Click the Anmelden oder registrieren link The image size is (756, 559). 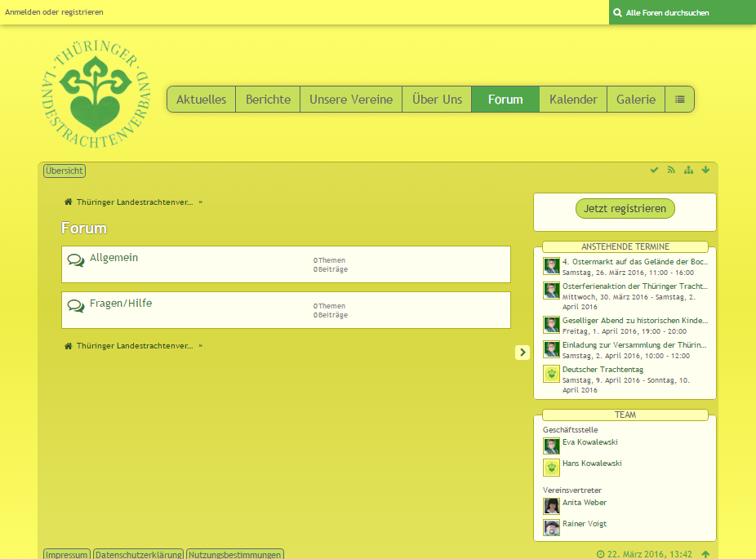coord(55,12)
